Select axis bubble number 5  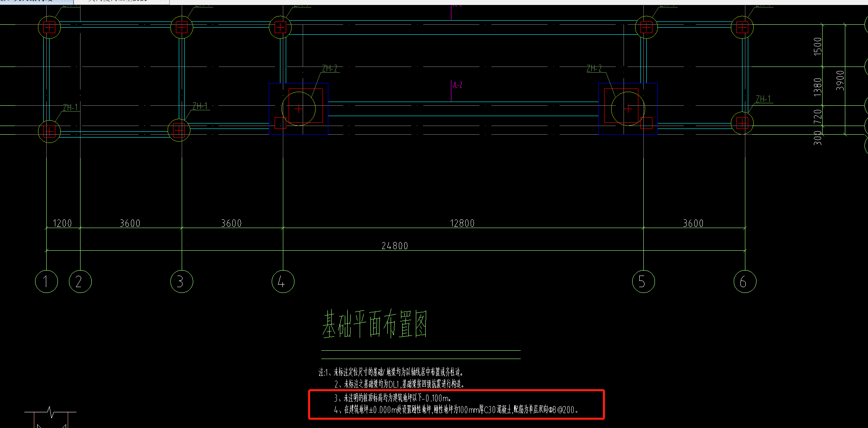(643, 282)
